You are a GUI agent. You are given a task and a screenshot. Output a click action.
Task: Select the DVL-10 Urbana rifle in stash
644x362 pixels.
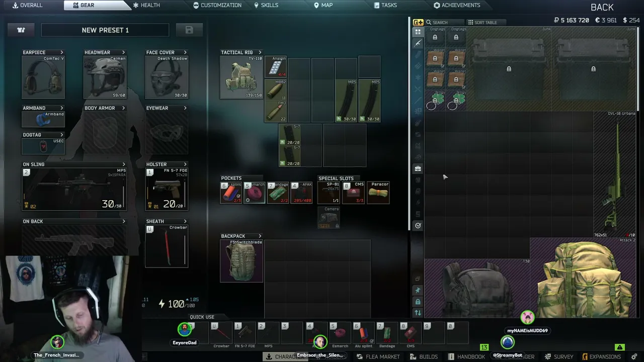(x=614, y=174)
